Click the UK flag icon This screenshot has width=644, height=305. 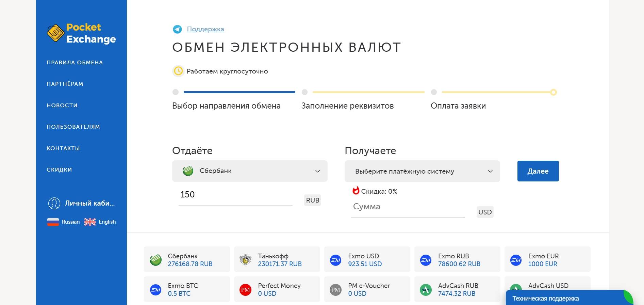90,222
